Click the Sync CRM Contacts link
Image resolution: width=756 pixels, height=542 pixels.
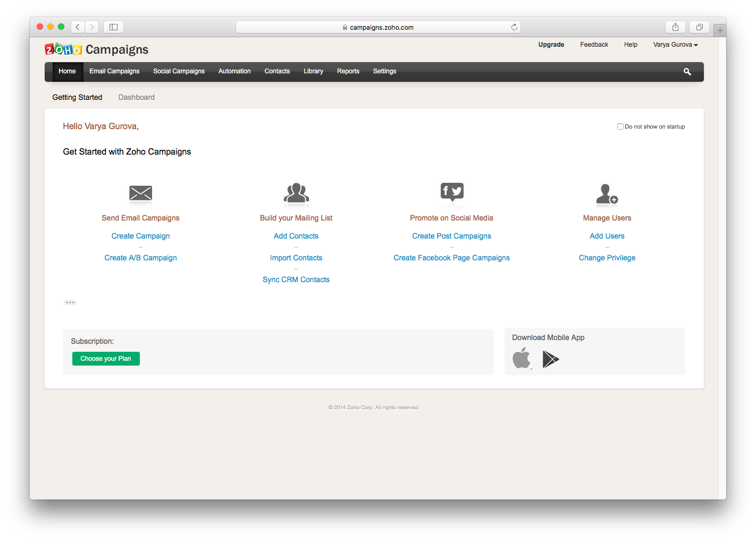pyautogui.click(x=296, y=280)
